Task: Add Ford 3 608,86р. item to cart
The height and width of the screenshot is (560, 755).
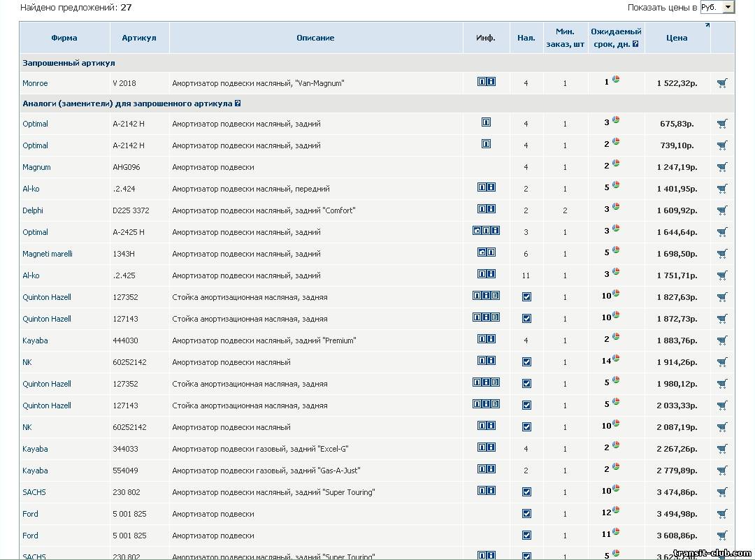Action: pyautogui.click(x=721, y=536)
